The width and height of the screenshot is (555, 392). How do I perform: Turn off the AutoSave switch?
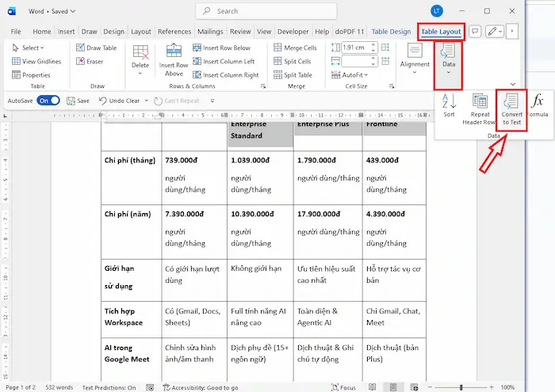48,101
